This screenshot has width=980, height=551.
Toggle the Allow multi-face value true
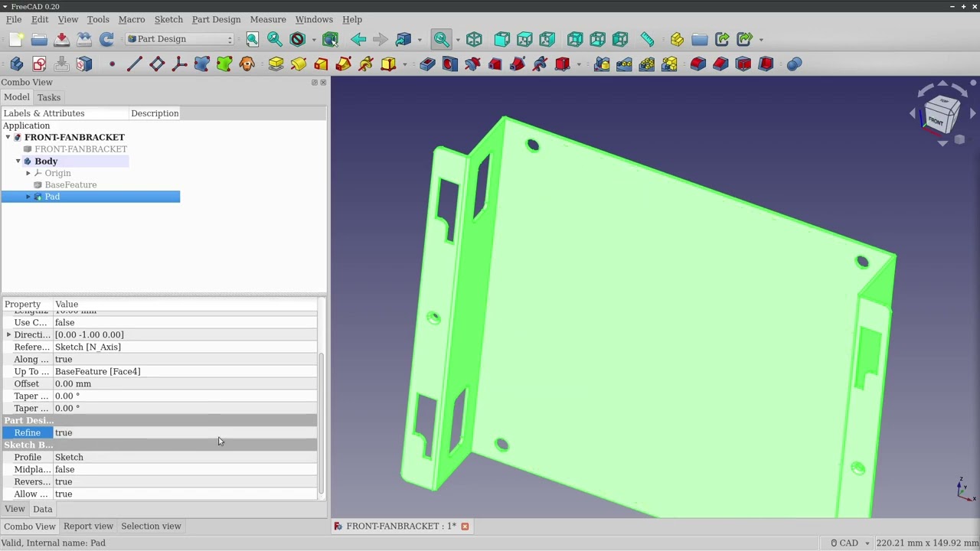[185, 494]
